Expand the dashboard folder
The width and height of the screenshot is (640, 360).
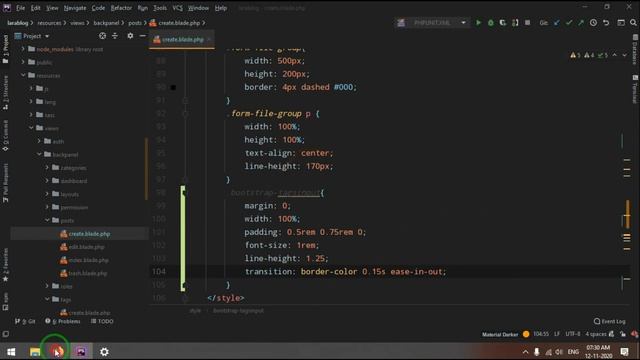point(47,180)
